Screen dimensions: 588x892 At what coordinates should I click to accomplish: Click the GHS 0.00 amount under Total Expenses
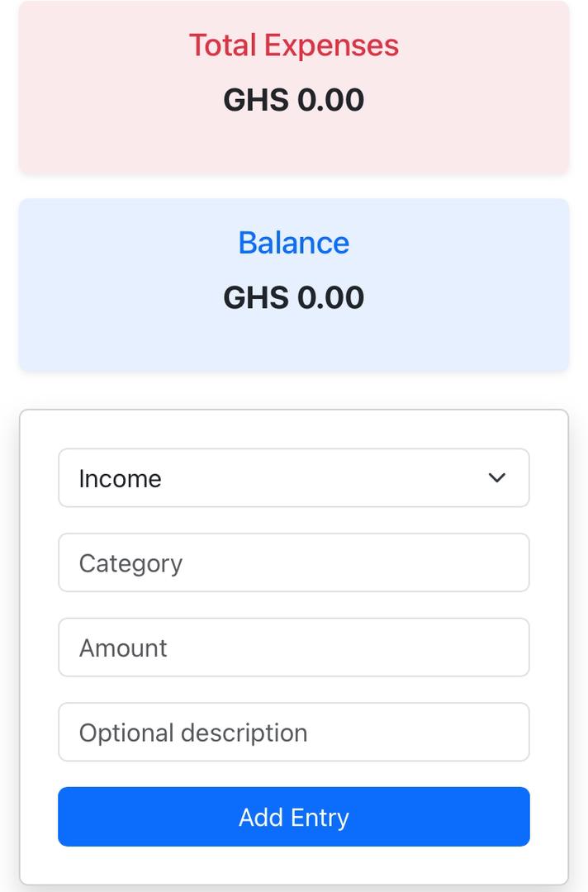pyautogui.click(x=293, y=100)
